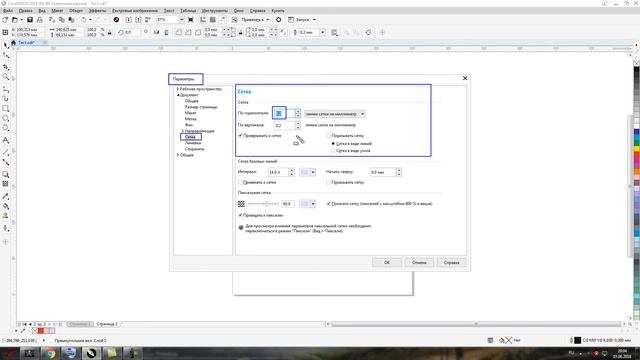Toggle 'Показывать сетку' checkbox in Сетка section
The width and height of the screenshot is (640, 360).
pos(329,136)
